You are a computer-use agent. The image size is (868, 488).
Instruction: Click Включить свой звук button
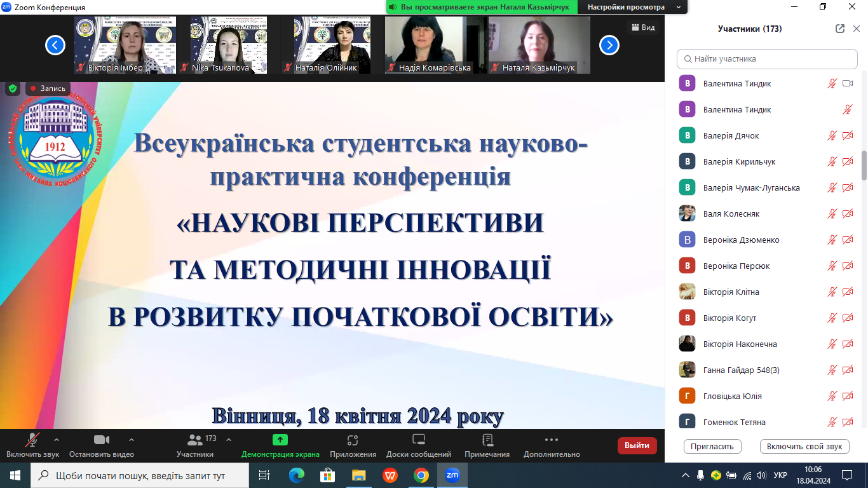[804, 446]
